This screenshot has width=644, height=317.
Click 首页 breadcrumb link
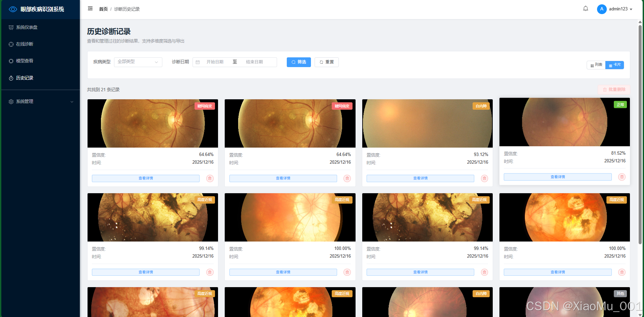[x=103, y=9]
